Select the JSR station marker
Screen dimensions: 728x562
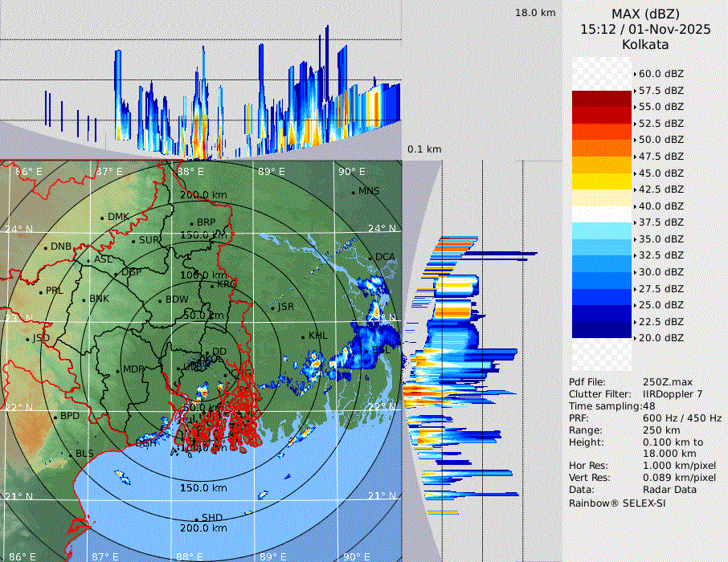point(272,307)
